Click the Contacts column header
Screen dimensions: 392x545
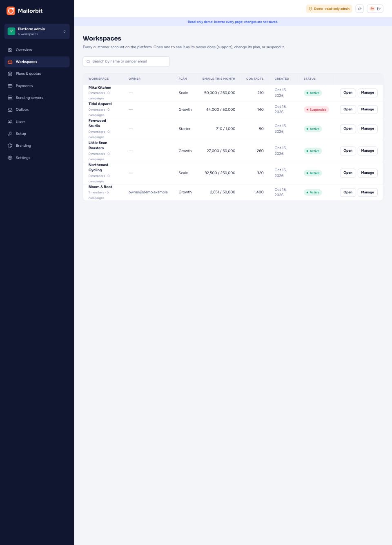tap(255, 79)
